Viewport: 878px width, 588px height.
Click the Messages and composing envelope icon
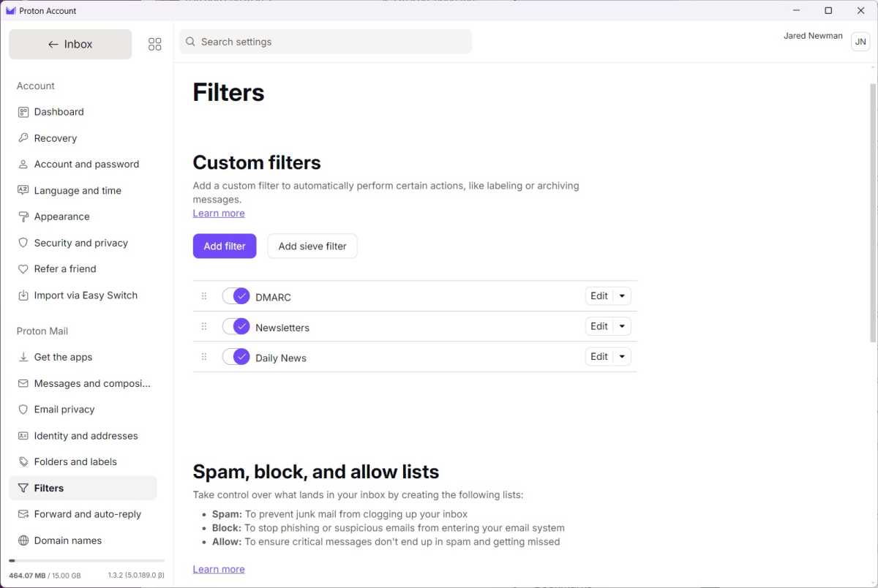click(23, 383)
